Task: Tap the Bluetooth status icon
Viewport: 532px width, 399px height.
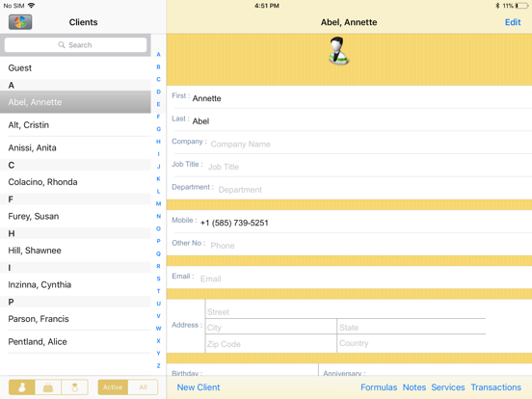Action: click(x=497, y=6)
